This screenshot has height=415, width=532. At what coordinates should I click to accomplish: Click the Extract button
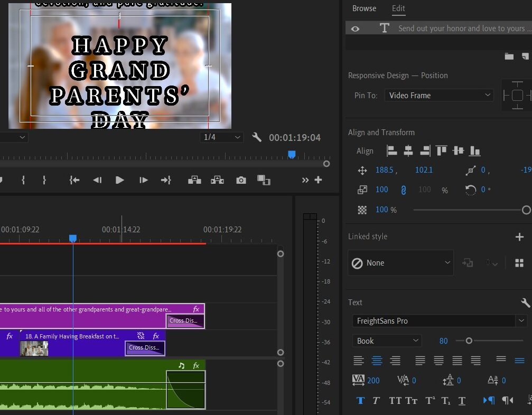tap(217, 180)
